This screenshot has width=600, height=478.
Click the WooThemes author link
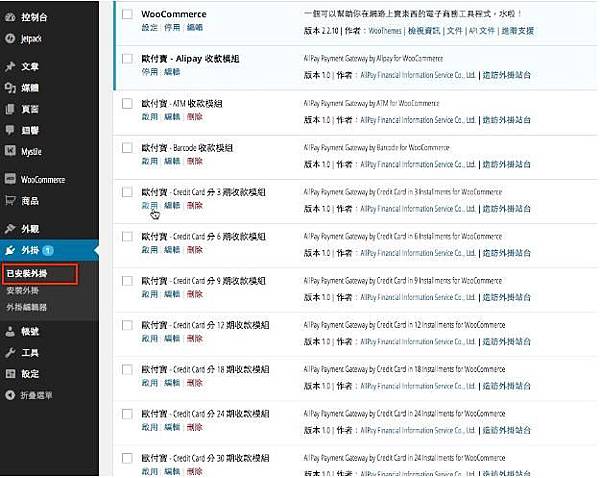[x=385, y=31]
